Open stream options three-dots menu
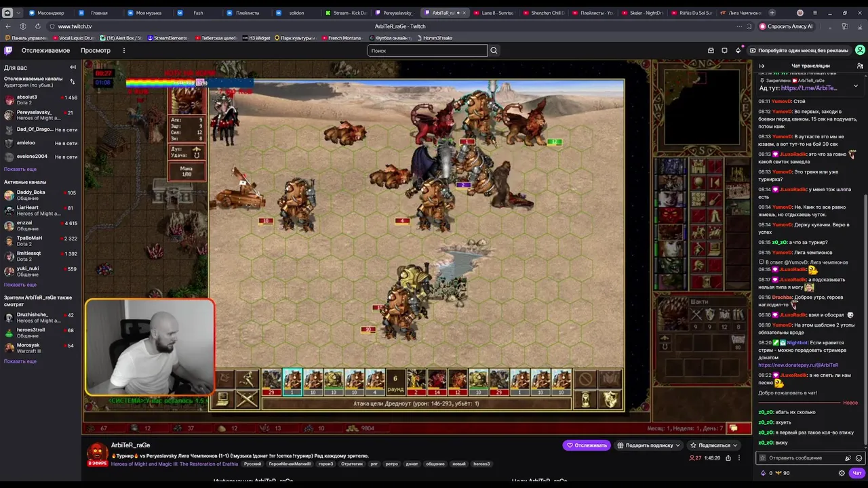 [740, 458]
